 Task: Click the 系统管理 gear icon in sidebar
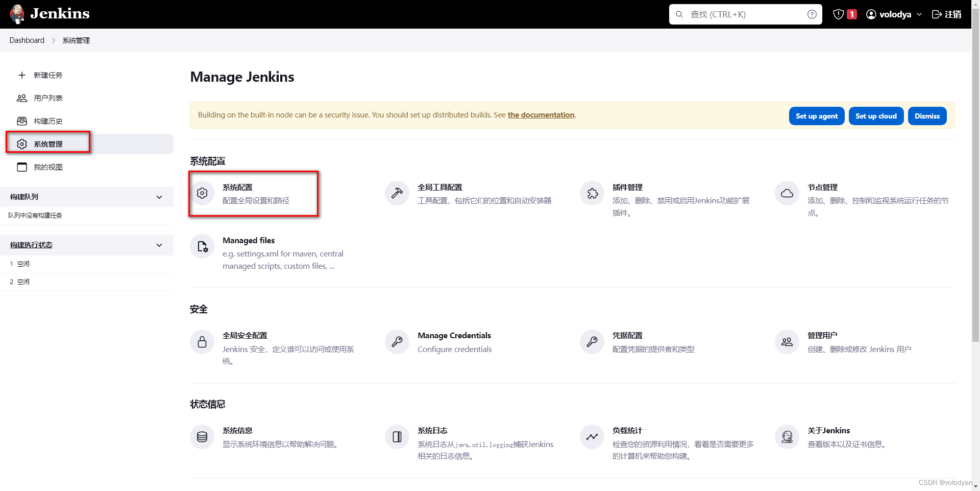point(22,144)
